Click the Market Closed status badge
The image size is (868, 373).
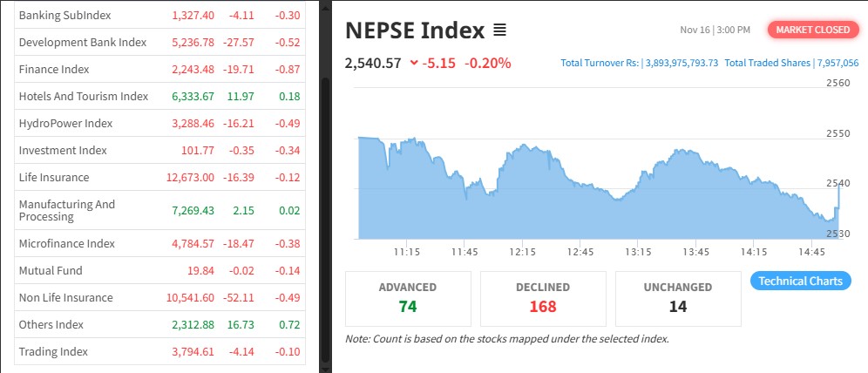click(812, 30)
